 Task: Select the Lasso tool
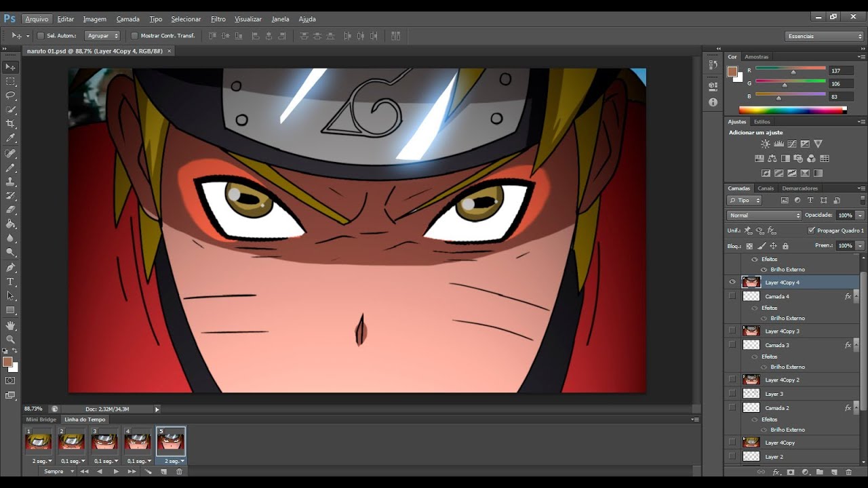point(10,96)
